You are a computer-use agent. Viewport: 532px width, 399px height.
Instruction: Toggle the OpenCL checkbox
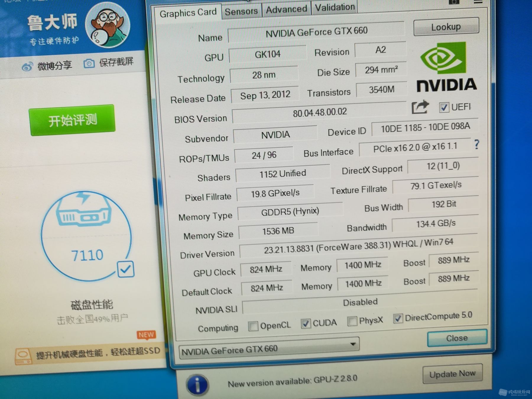pyautogui.click(x=253, y=326)
